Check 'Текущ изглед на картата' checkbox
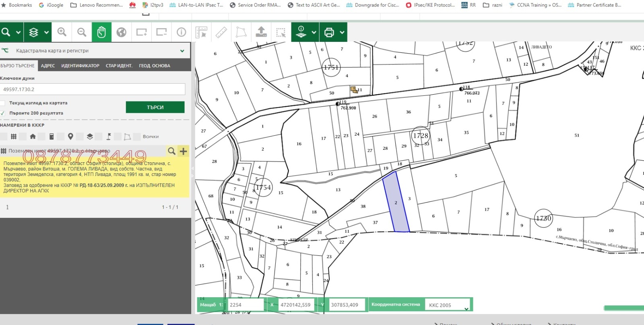The height and width of the screenshot is (325, 644). (x=3, y=103)
